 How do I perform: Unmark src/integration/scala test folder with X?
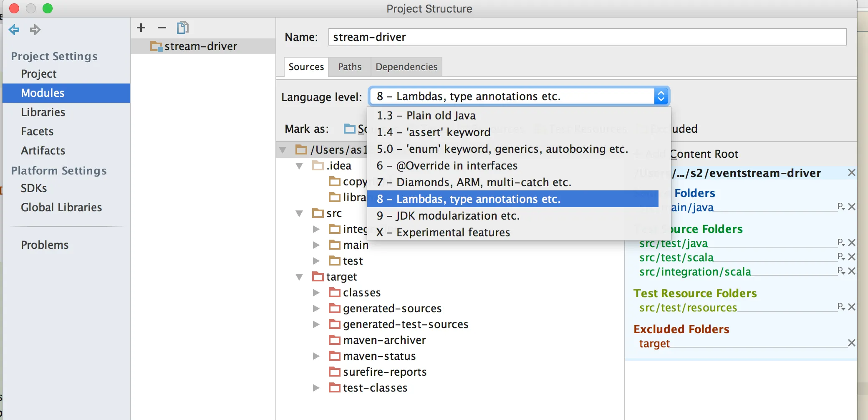pyautogui.click(x=852, y=271)
